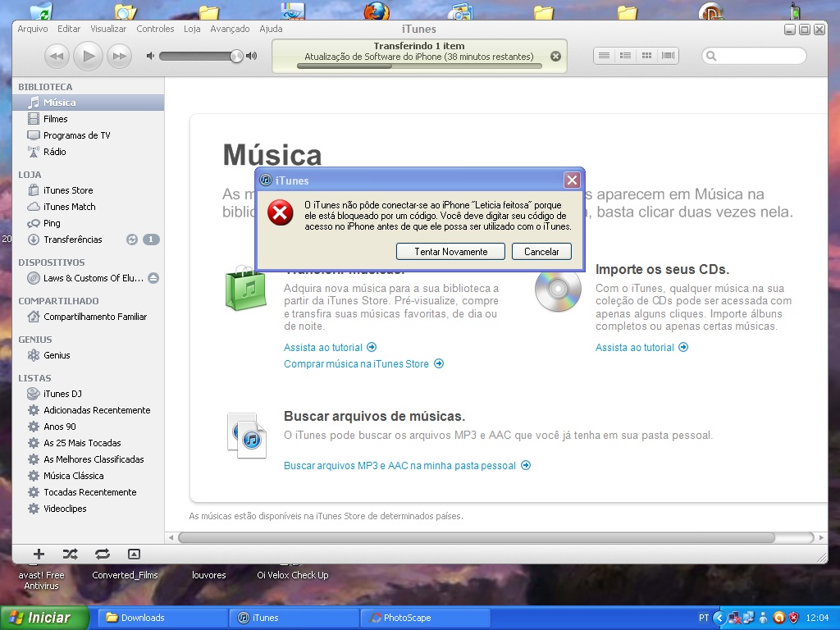Open the Iniciar start menu
The height and width of the screenshot is (630, 840).
point(44,618)
